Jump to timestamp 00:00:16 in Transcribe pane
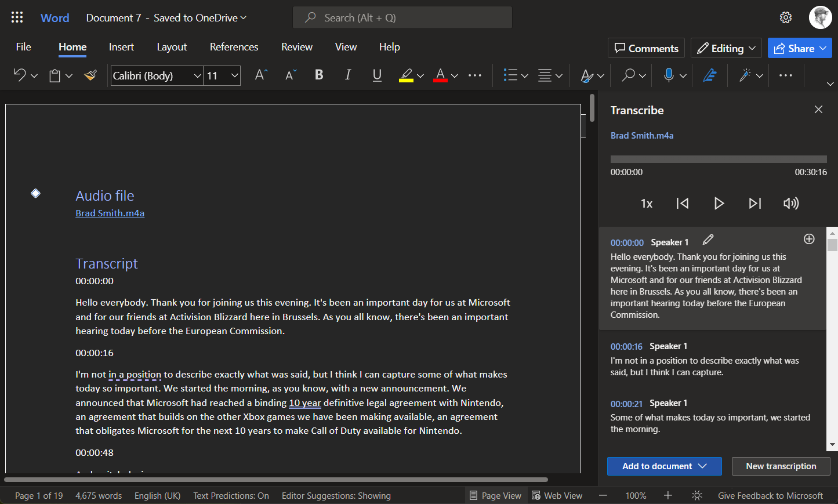838x504 pixels. tap(626, 346)
